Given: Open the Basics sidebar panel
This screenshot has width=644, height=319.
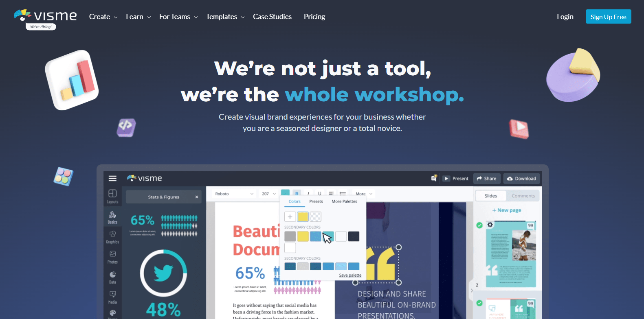Looking at the screenshot, I should [112, 217].
